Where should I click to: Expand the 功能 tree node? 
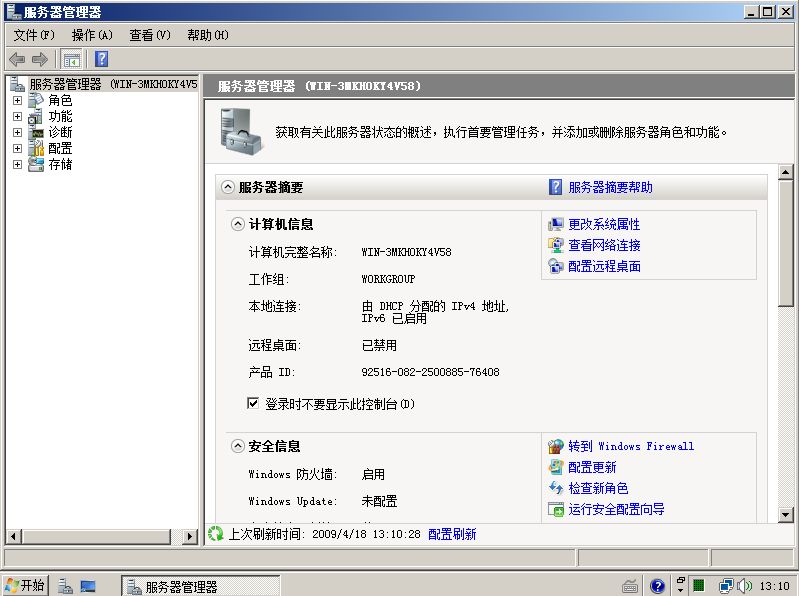[x=17, y=117]
